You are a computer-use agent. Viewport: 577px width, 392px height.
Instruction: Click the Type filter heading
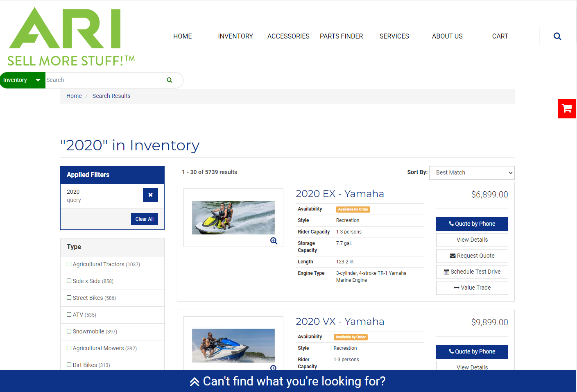[74, 247]
